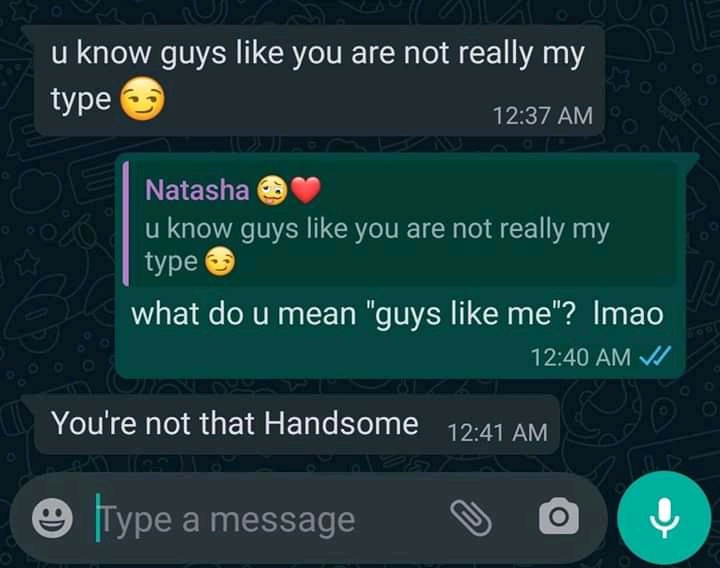
Task: Tap the paperclip attachment icon
Action: coord(471,518)
